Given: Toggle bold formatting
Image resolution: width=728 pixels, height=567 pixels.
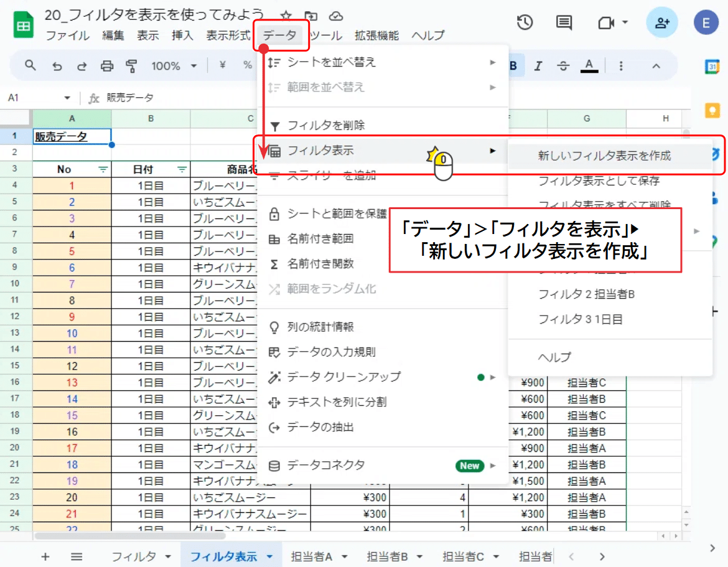Looking at the screenshot, I should coord(513,65).
